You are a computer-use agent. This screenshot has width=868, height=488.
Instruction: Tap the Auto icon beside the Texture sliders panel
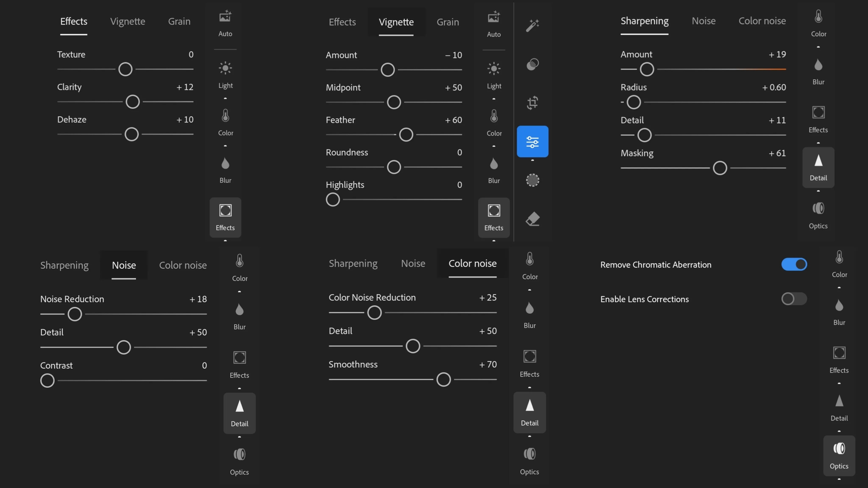click(x=225, y=23)
